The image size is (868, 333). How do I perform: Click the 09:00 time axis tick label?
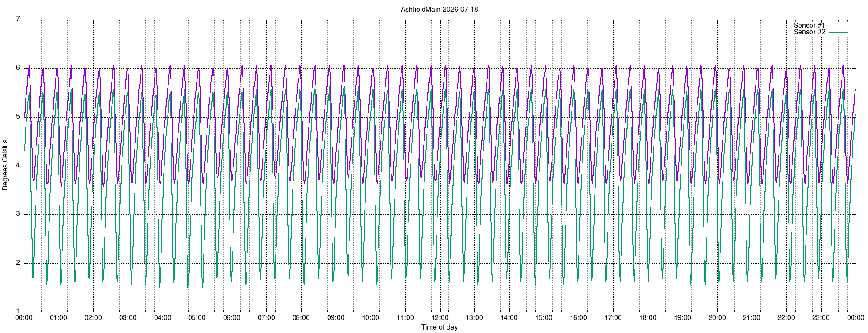click(336, 317)
